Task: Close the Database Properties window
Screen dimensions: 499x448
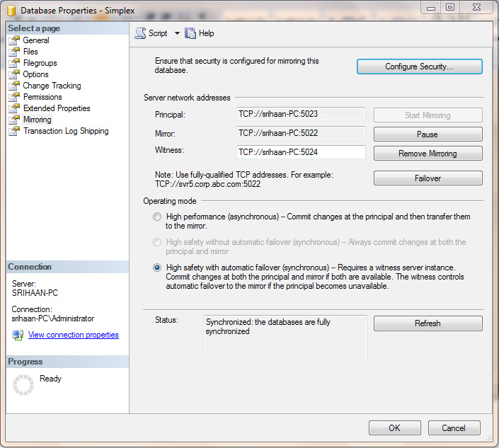Action: click(476, 7)
